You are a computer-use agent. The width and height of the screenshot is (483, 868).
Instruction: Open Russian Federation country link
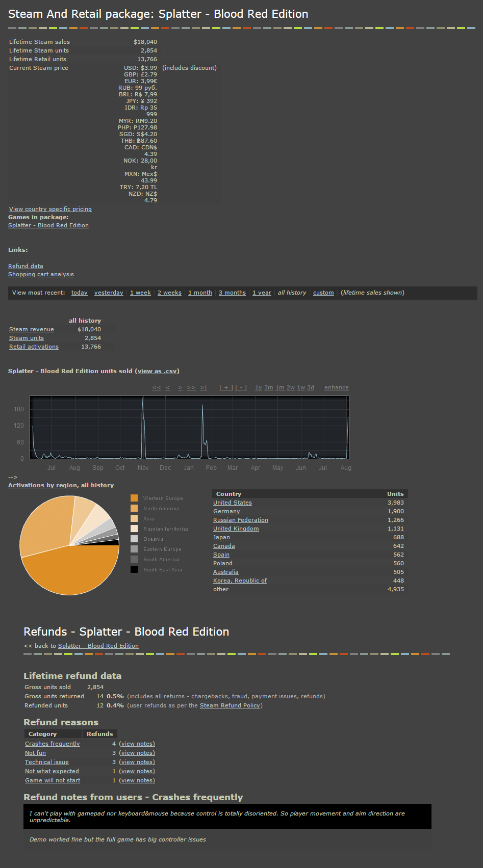(x=241, y=520)
